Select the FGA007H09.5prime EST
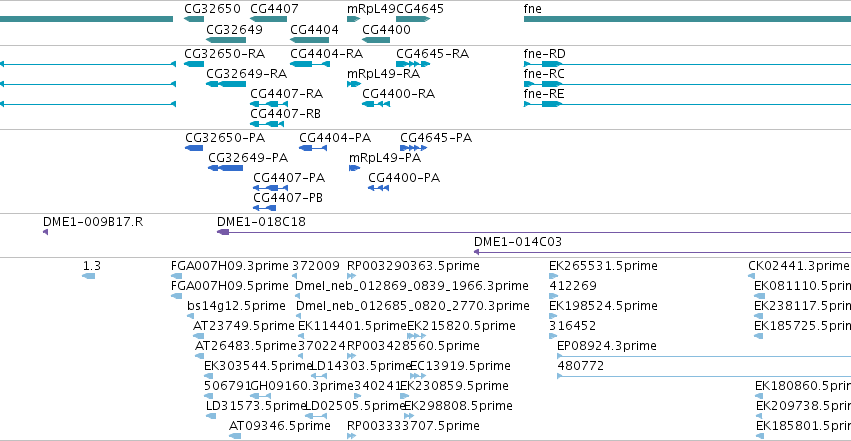The image size is (851, 441). [x=176, y=296]
